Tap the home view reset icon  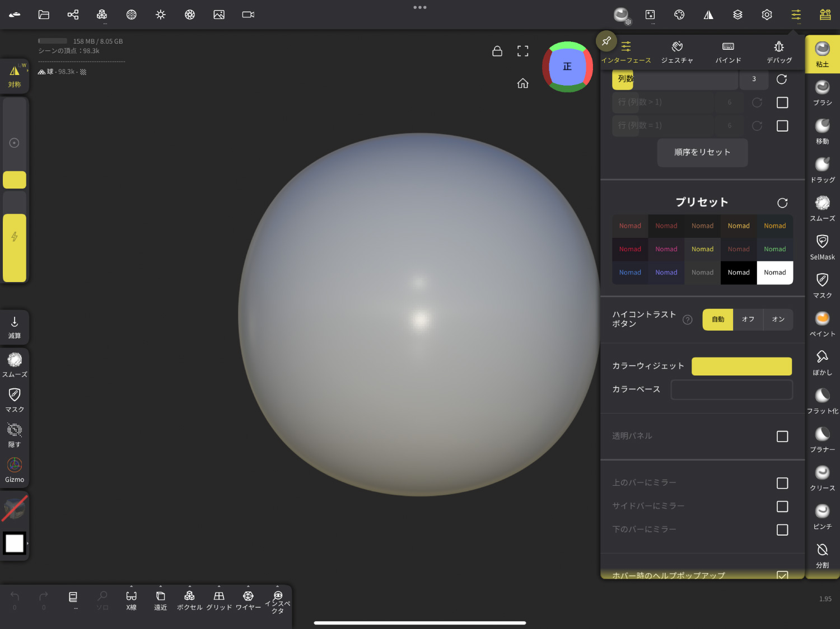point(522,83)
